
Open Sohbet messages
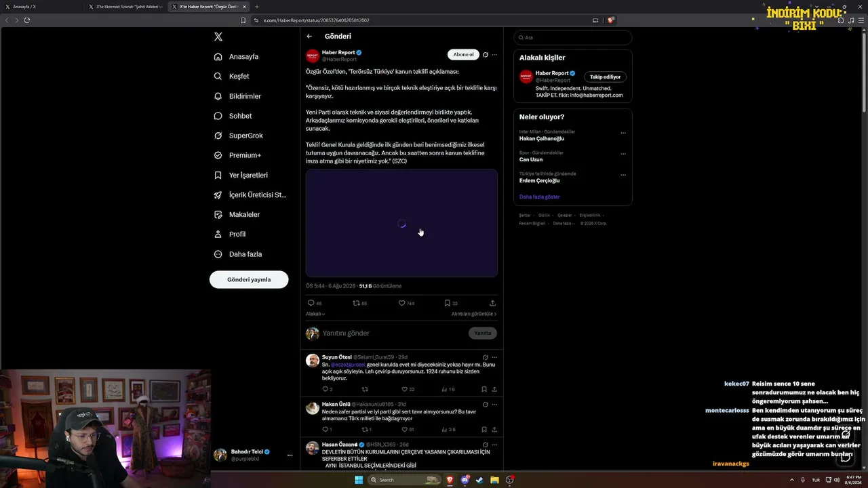(233, 116)
